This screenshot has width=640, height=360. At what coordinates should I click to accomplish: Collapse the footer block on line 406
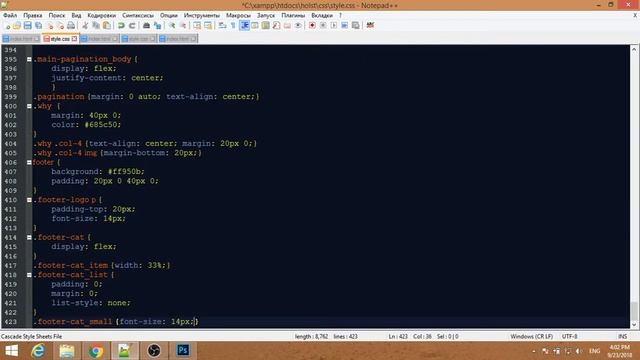click(x=29, y=162)
